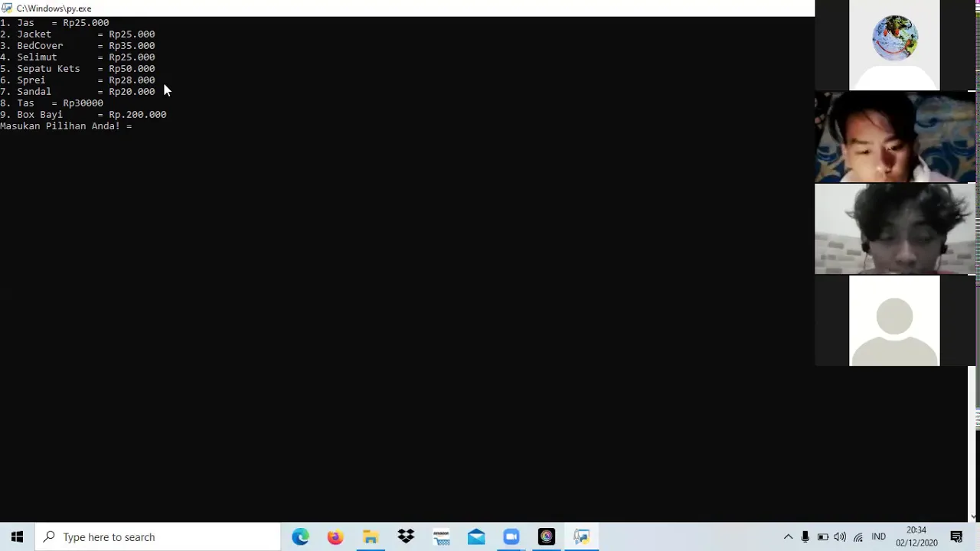980x551 pixels.
Task: Open the Mail app in the taskbar
Action: (476, 537)
